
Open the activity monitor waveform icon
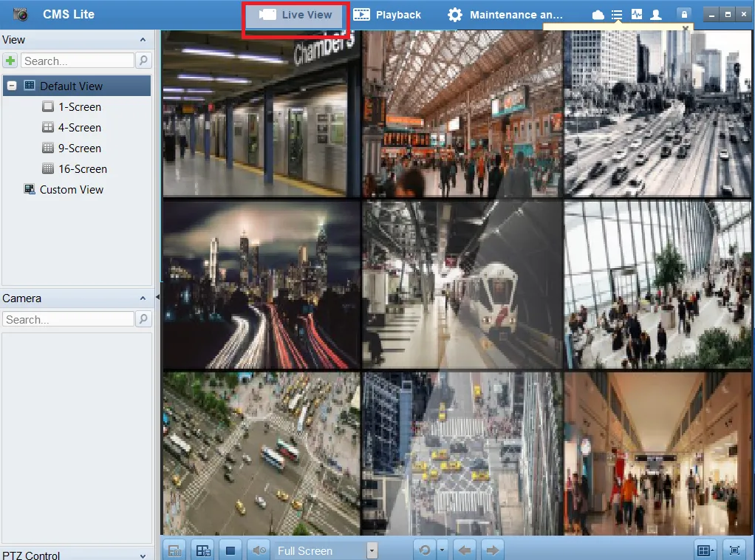(x=636, y=15)
